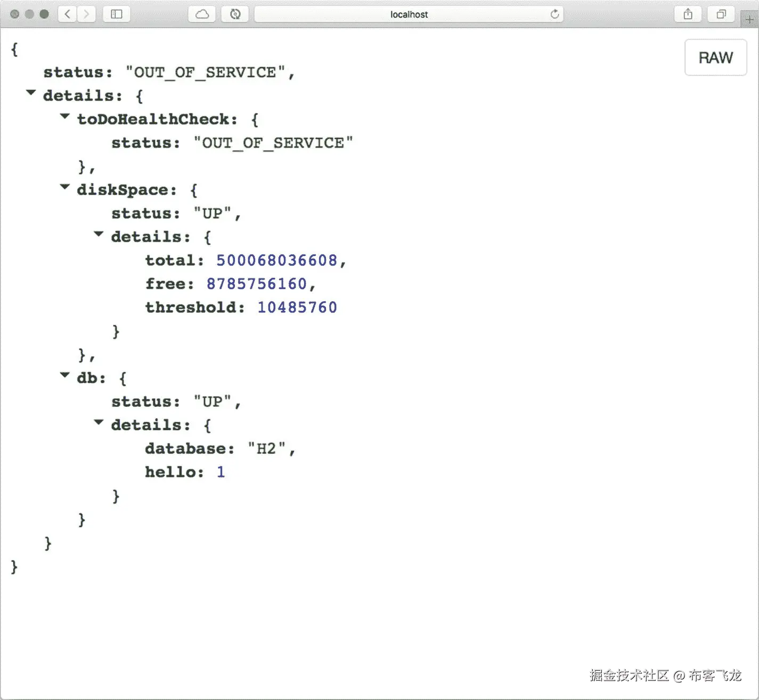
Task: Click the green zoom window button
Action: point(45,14)
